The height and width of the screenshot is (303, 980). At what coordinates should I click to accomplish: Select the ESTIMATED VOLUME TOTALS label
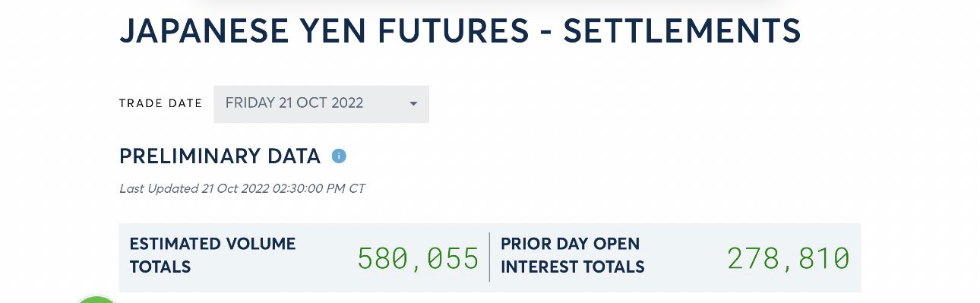(x=213, y=255)
